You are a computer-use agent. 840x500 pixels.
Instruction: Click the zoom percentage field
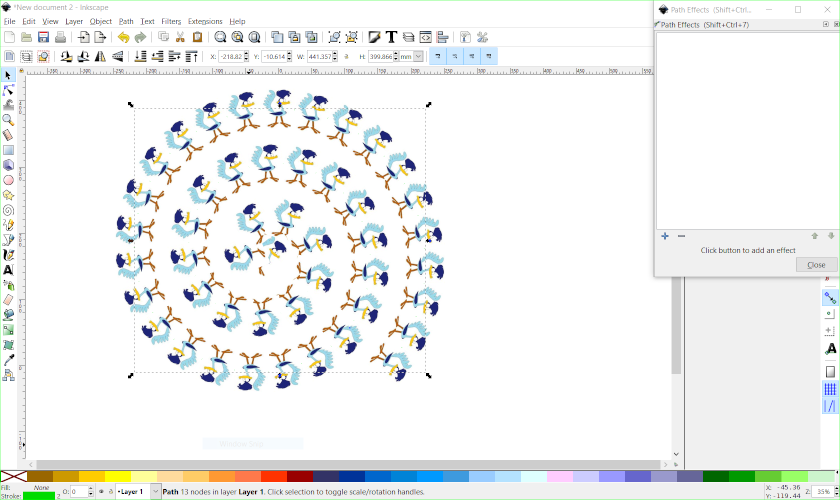pos(822,491)
